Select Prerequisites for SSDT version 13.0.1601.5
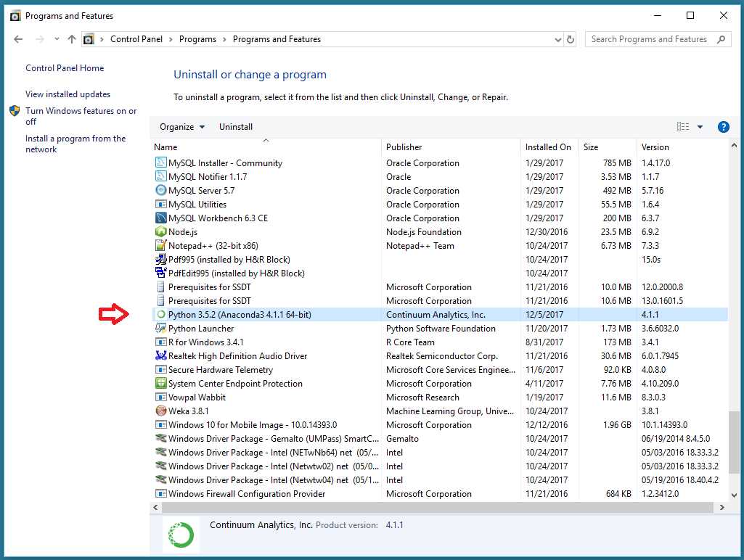Screen dimensions: 744x560 [x=441, y=300]
